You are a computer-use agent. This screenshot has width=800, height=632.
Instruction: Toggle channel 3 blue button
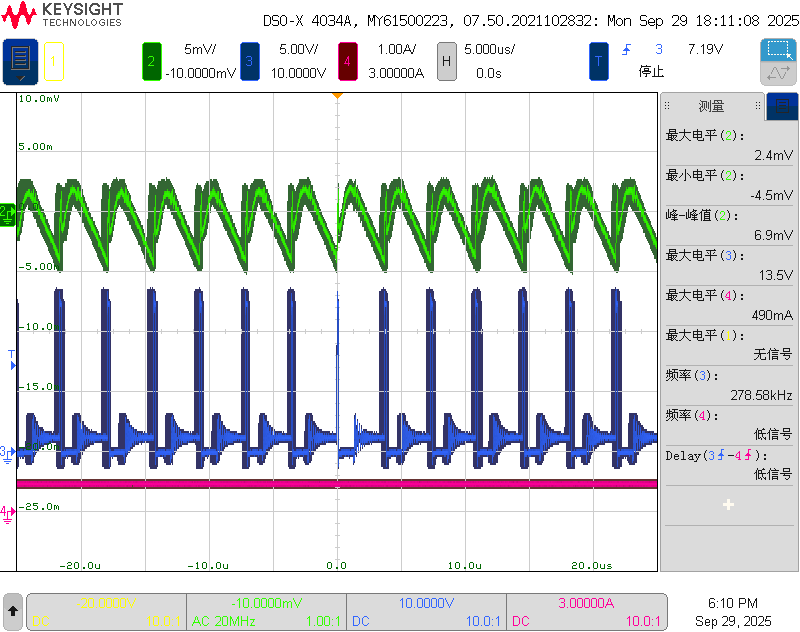pos(249,61)
